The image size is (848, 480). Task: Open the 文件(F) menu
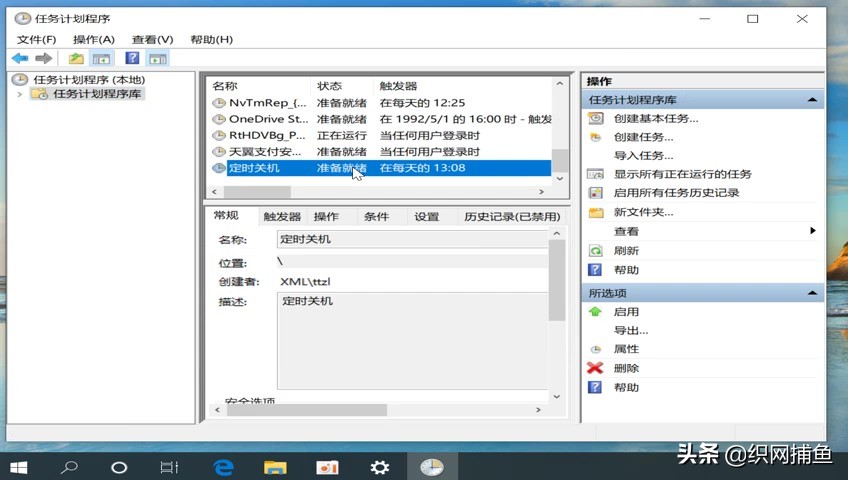click(36, 39)
